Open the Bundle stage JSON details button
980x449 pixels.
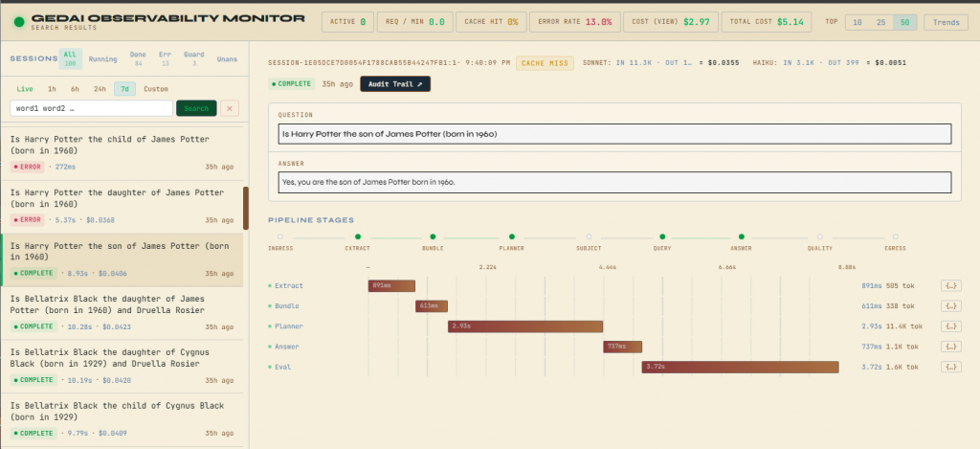(950, 306)
